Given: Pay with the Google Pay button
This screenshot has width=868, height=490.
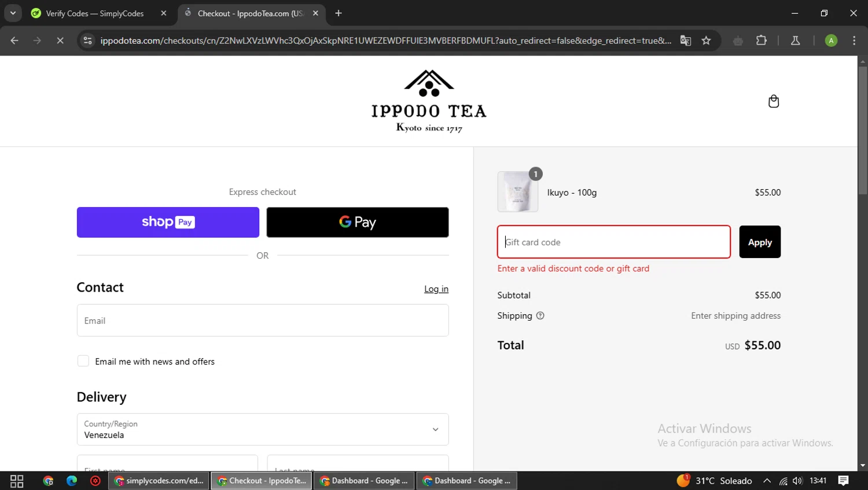Looking at the screenshot, I should click(x=358, y=222).
